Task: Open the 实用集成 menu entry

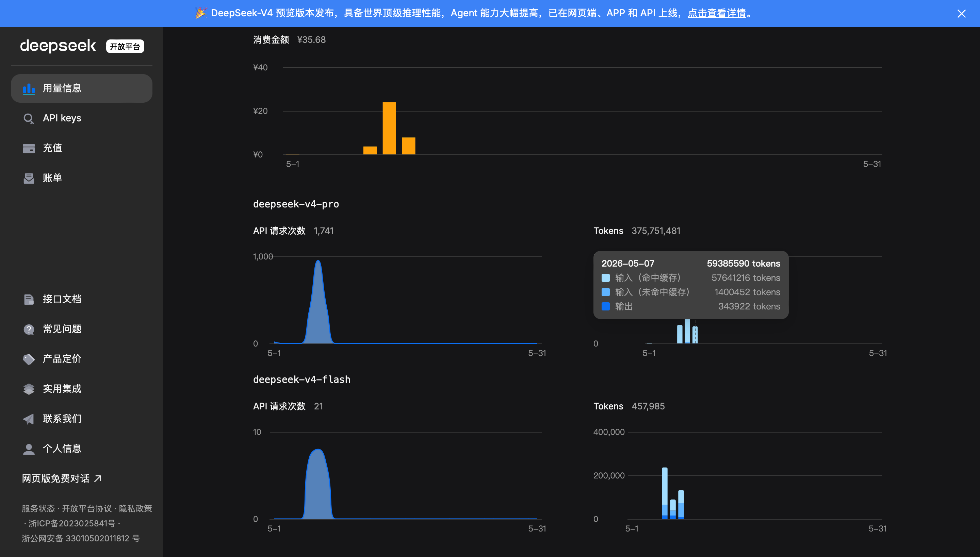Action: pos(82,389)
